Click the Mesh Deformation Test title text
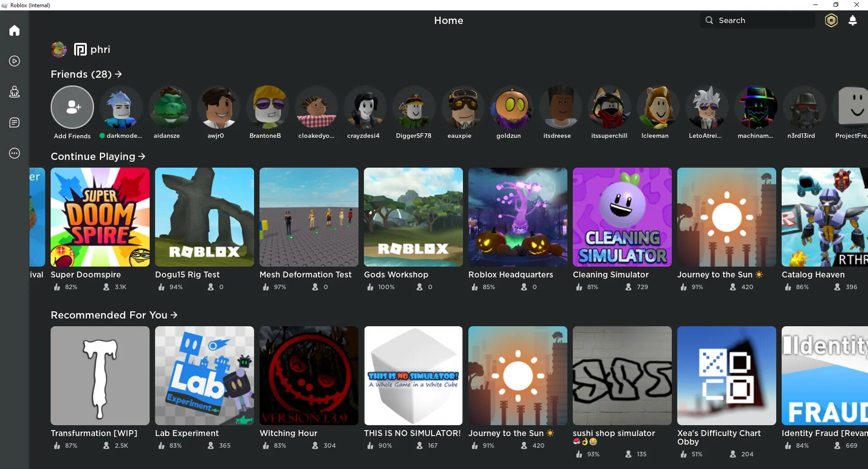 [x=306, y=275]
